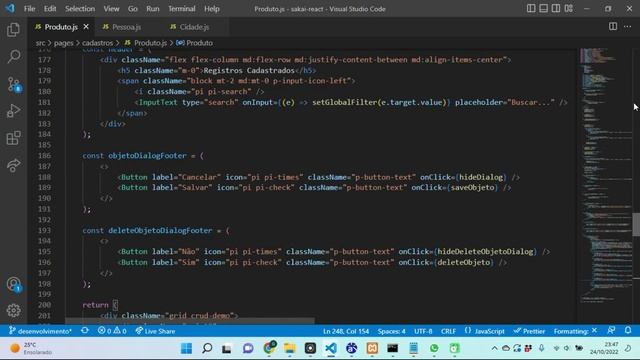Open the Windows Start menu
This screenshot has width=640, height=360.
[186, 348]
